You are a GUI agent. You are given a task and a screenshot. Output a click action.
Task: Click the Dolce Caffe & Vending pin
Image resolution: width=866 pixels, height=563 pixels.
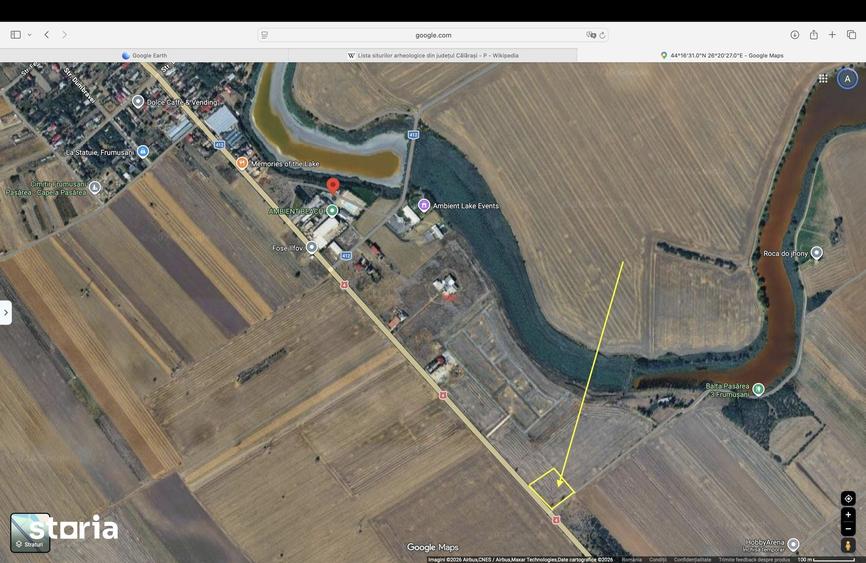[138, 102]
